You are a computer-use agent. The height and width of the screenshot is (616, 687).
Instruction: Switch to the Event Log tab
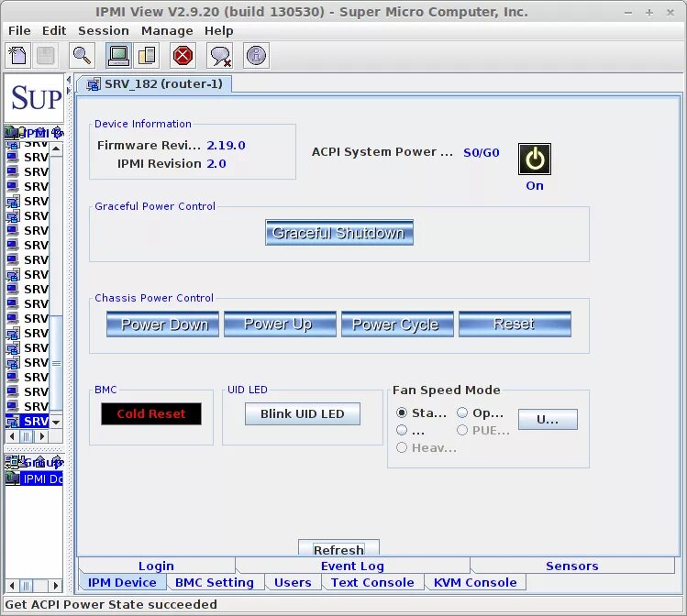coord(353,566)
